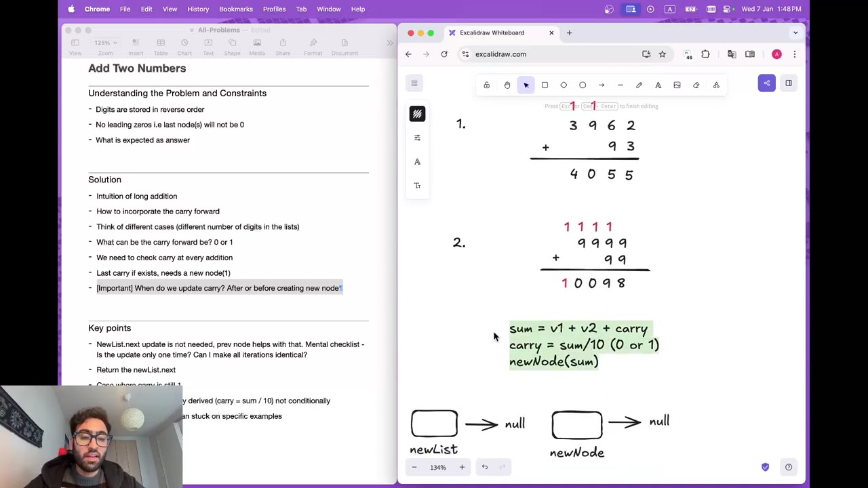Click the Shape button in Pages toolbar
The height and width of the screenshot is (488, 868).
tap(232, 47)
